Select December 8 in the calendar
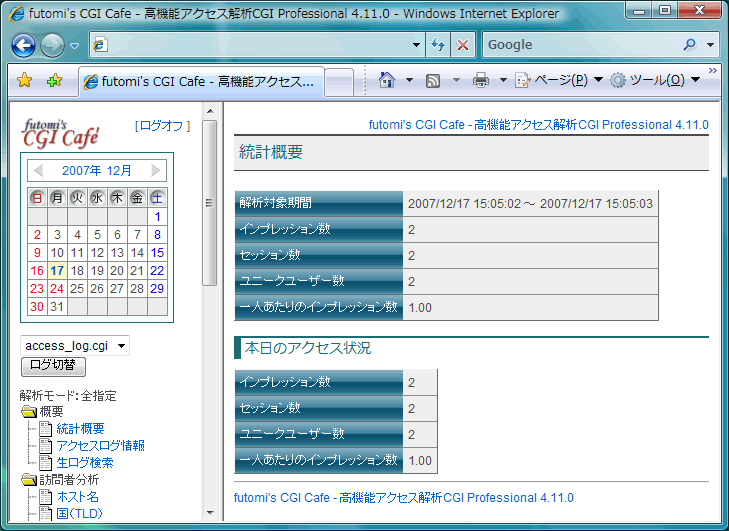729x531 pixels. (x=157, y=235)
